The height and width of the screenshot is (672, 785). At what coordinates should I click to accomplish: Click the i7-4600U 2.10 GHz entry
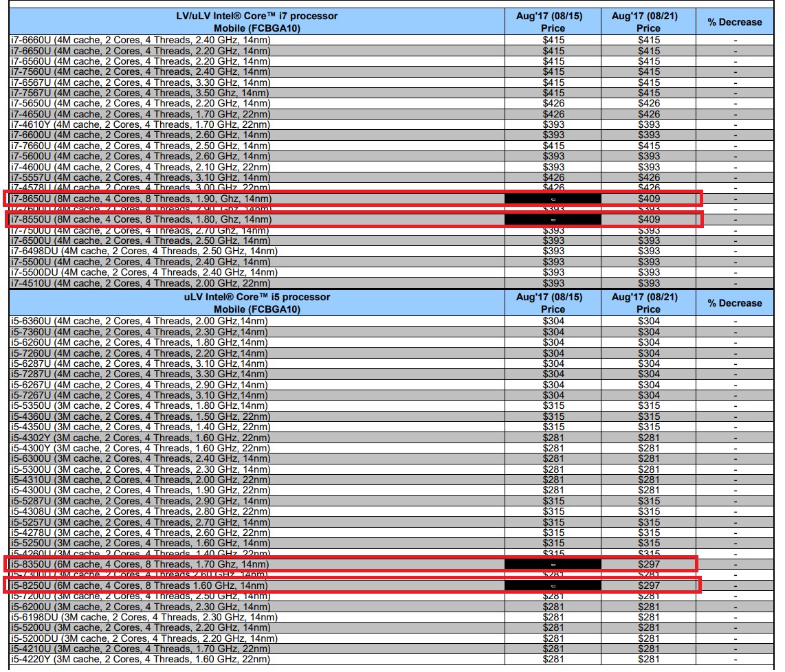tap(141, 167)
